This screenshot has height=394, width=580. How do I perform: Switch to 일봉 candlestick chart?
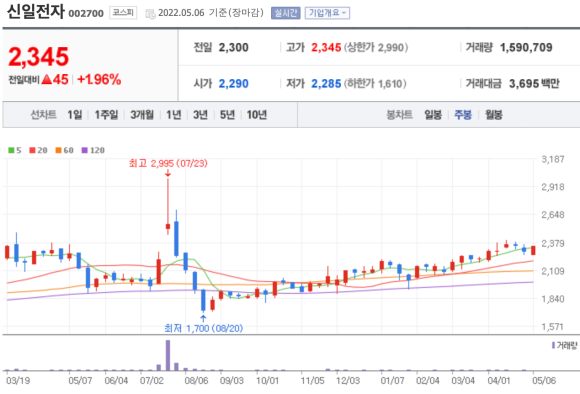433,115
